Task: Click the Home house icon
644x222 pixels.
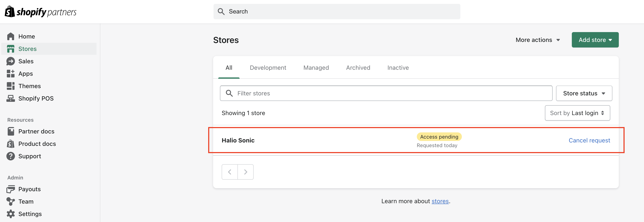Action: [x=10, y=37]
